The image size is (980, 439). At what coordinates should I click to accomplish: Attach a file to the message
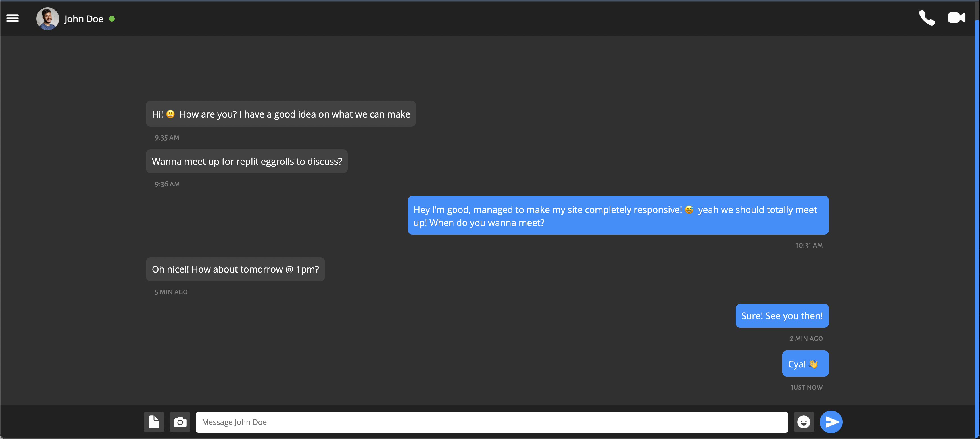click(154, 422)
